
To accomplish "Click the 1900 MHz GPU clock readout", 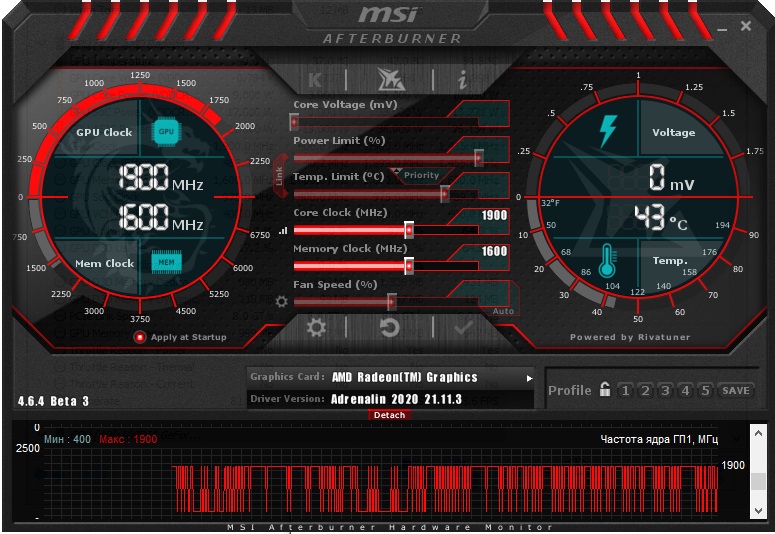I will (x=161, y=178).
